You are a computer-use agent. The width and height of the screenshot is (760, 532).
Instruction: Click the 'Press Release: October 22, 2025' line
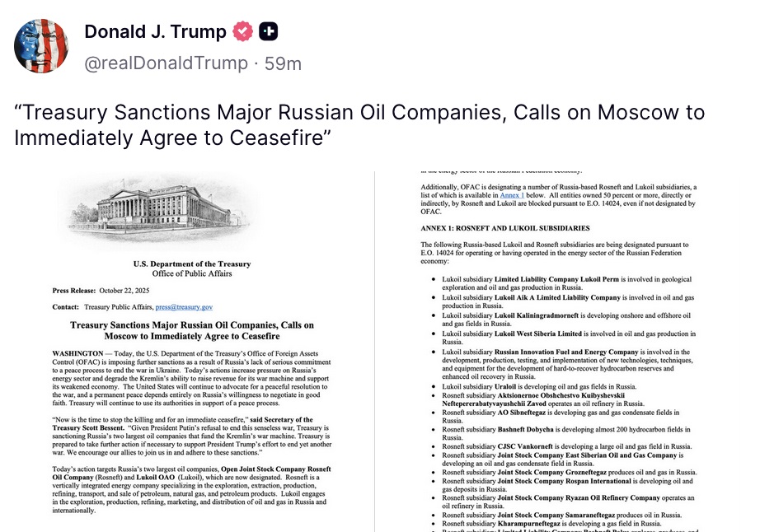click(109, 291)
